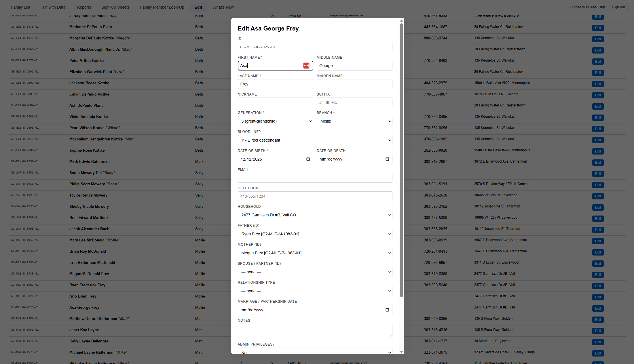The image size is (634, 364).
Task: Click Edit button for Marianne DePaulo Plant
Action: pos(598,28)
